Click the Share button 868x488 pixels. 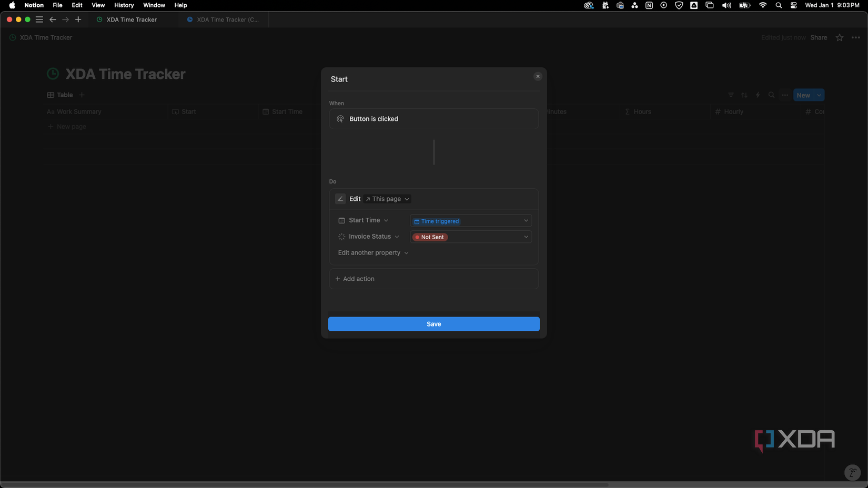(x=819, y=37)
